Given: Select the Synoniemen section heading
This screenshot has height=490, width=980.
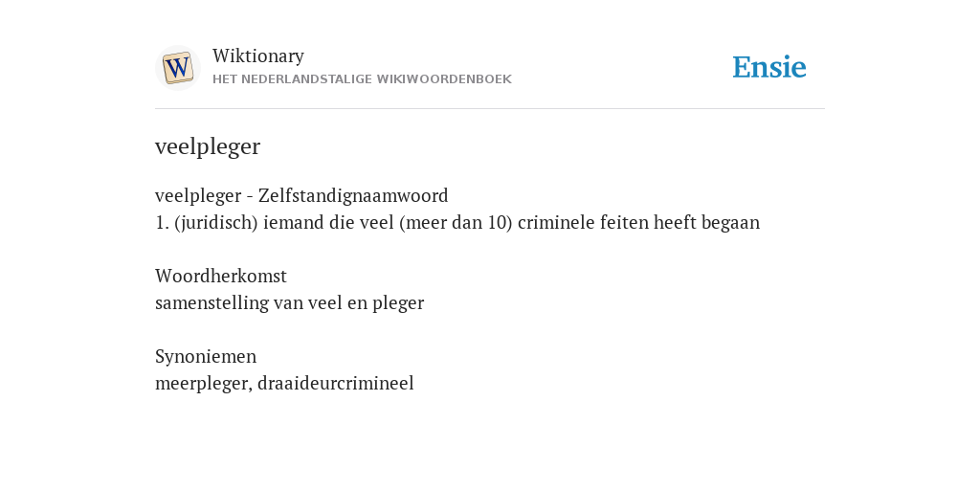Looking at the screenshot, I should [x=206, y=357].
